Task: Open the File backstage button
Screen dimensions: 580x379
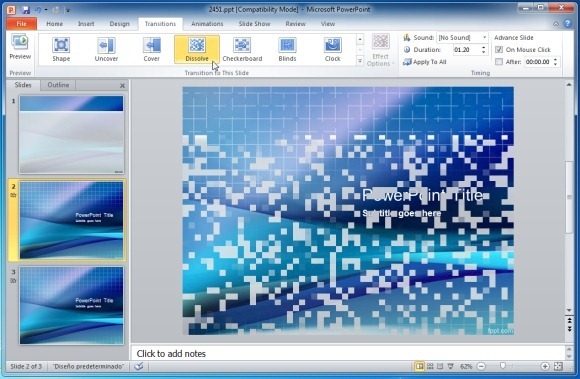Action: [21, 24]
